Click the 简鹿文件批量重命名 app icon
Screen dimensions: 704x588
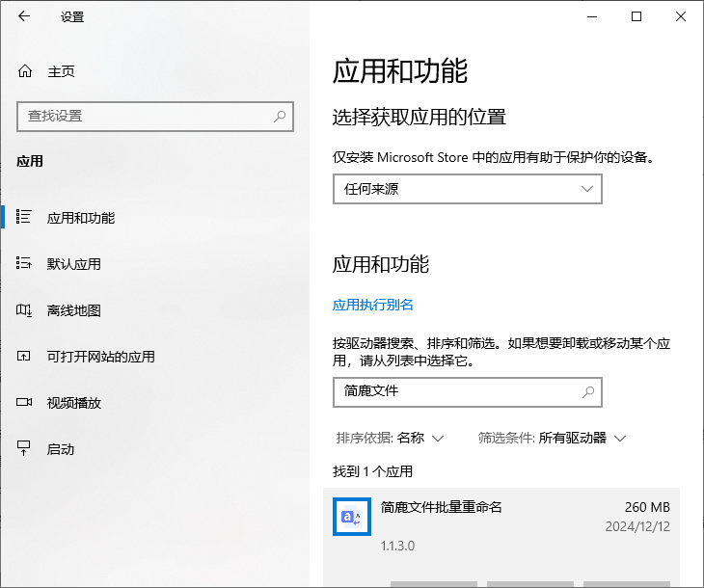point(352,516)
